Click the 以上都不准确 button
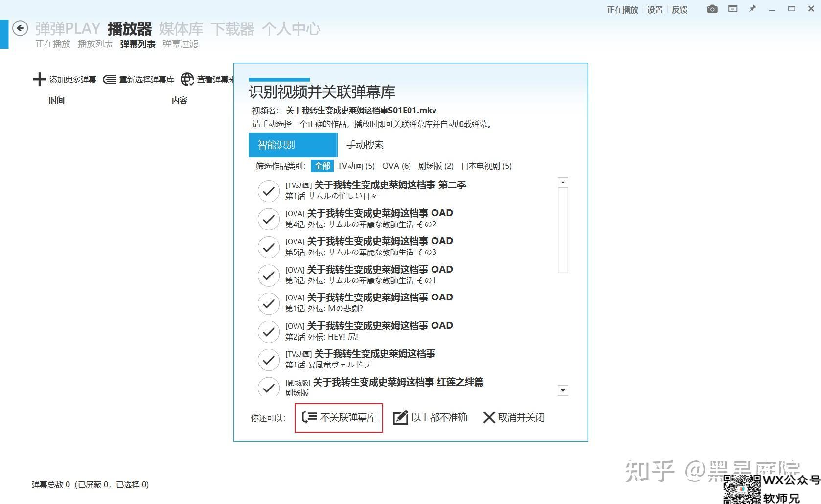821x504 pixels. 430,417
